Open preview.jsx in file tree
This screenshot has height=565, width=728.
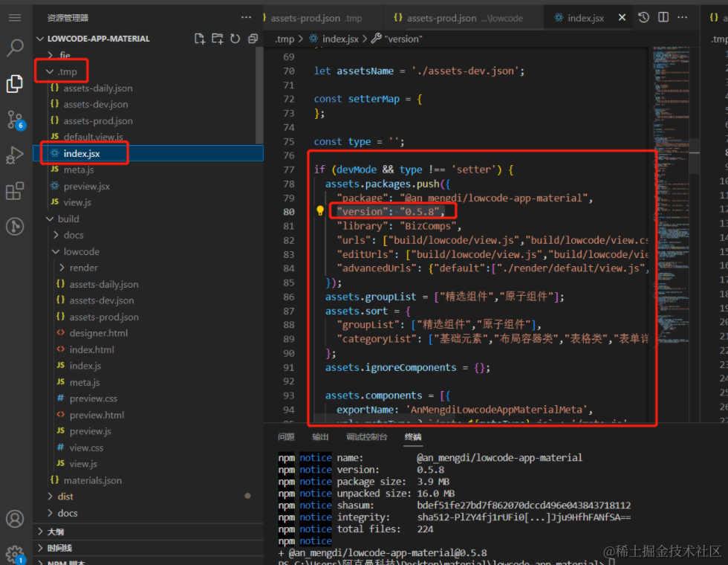point(87,187)
